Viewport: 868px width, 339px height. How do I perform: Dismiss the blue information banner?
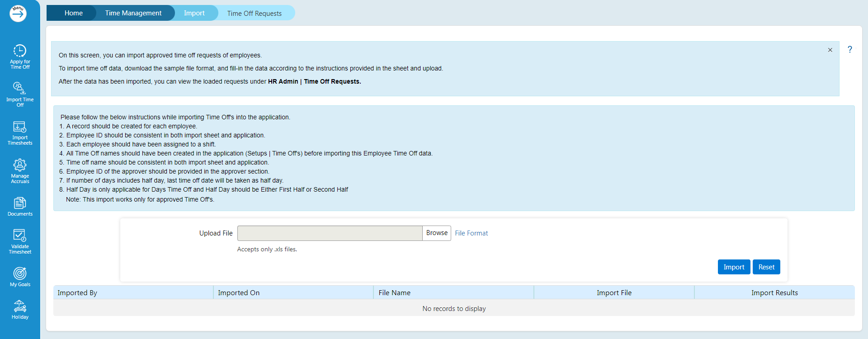click(830, 50)
